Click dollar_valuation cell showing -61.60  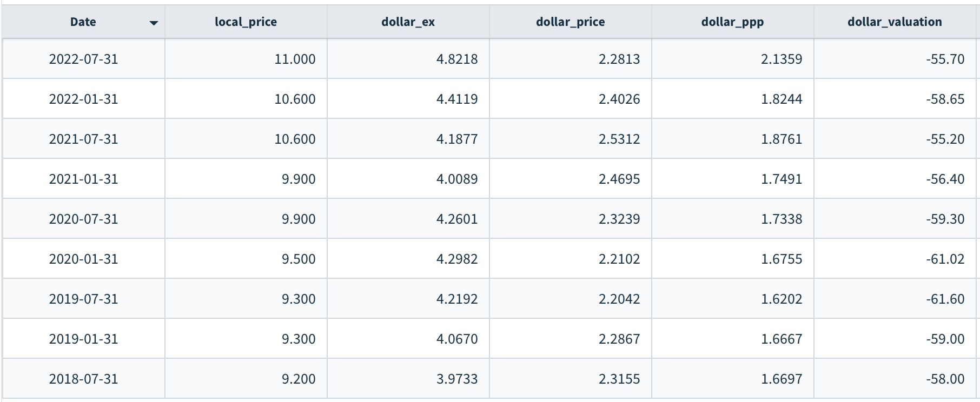pyautogui.click(x=945, y=299)
